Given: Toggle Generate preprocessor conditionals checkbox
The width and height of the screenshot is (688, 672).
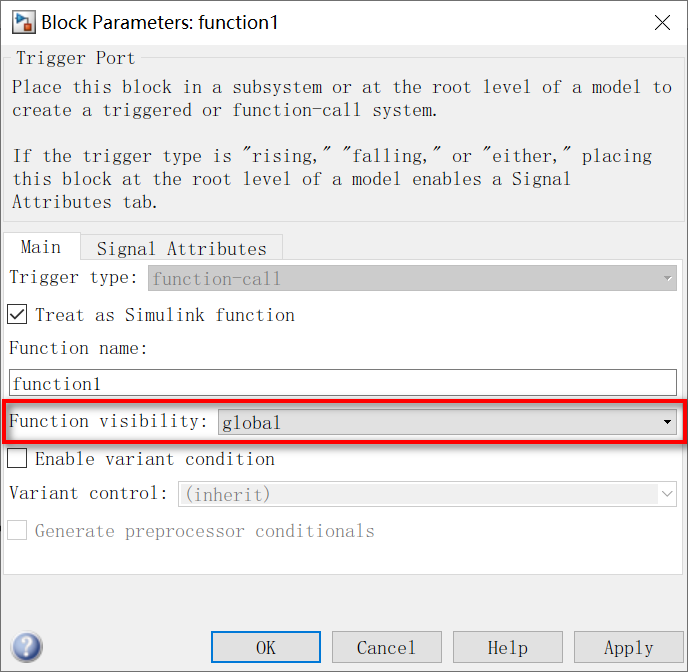Looking at the screenshot, I should [18, 531].
